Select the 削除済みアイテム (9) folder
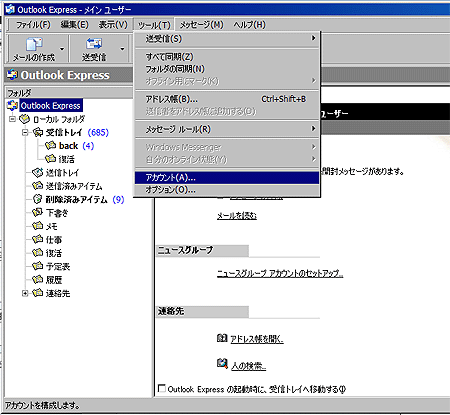This screenshot has height=415, width=450. pos(85,199)
